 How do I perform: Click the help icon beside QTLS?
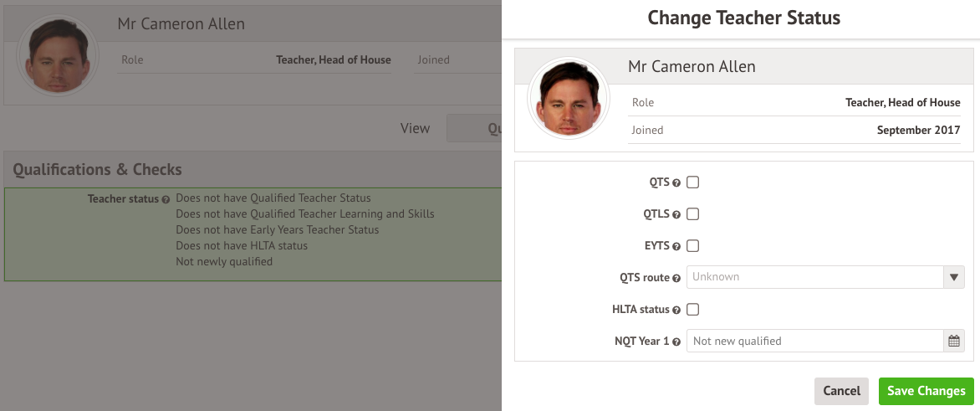(x=676, y=214)
